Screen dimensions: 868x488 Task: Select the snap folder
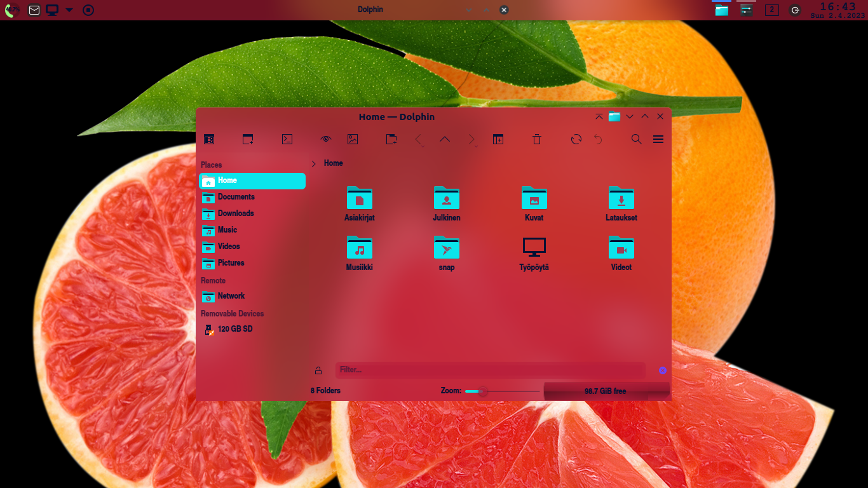point(447,254)
